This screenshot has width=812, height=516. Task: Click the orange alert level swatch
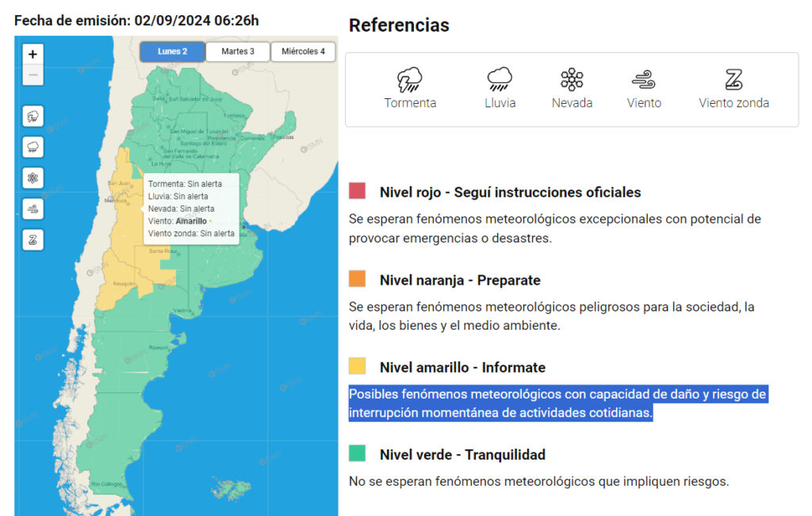(x=358, y=278)
